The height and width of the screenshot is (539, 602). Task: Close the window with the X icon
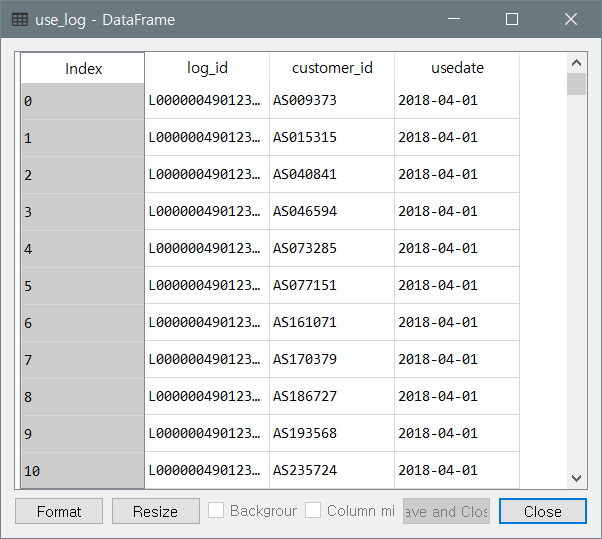pos(571,19)
